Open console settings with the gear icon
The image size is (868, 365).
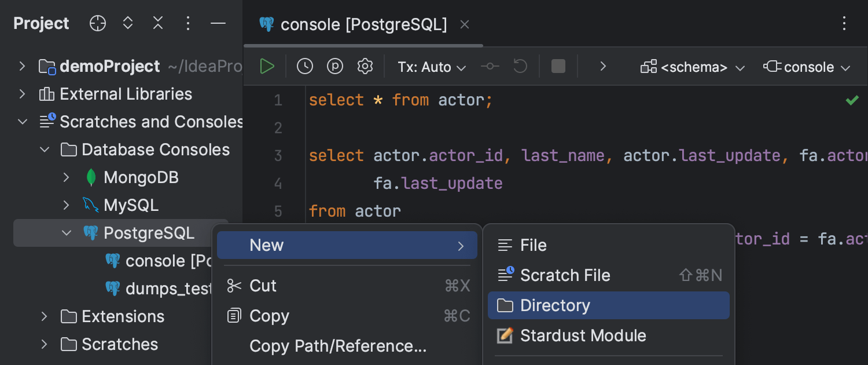click(365, 65)
